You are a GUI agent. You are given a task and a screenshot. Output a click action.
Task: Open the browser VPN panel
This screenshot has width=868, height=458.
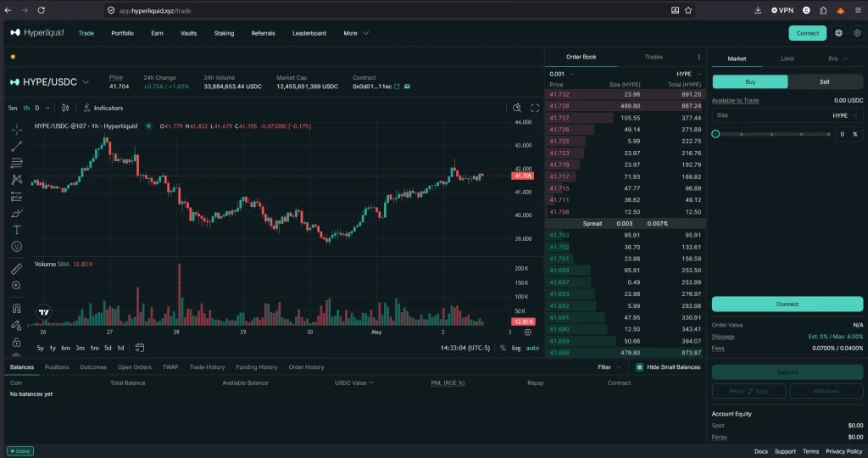(x=782, y=10)
